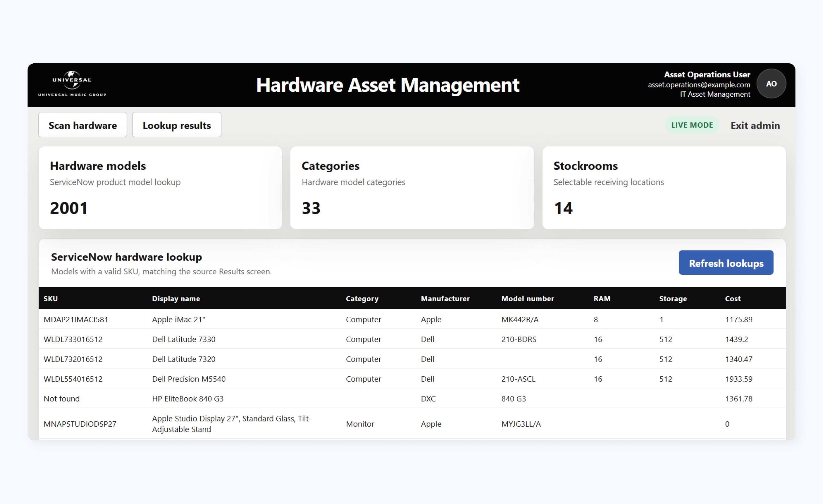823x504 pixels.
Task: Click the Dell Latitude 7320 cell
Action: click(x=184, y=359)
